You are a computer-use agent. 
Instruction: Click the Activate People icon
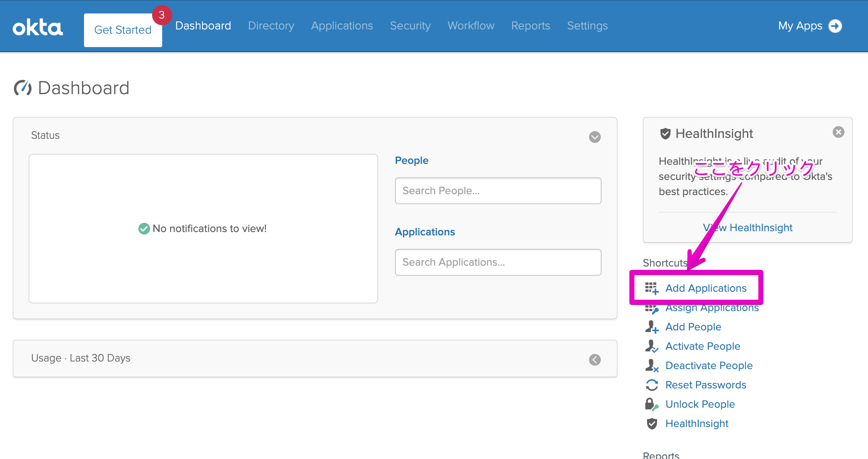point(652,346)
